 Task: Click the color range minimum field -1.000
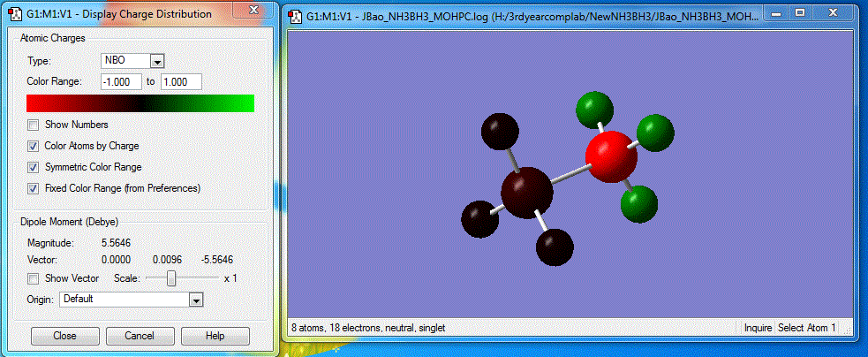122,82
